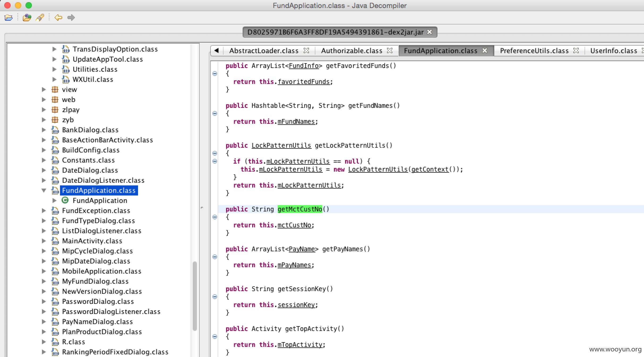The width and height of the screenshot is (644, 357).
Task: Click the zyb package icon
Action: coord(55,120)
